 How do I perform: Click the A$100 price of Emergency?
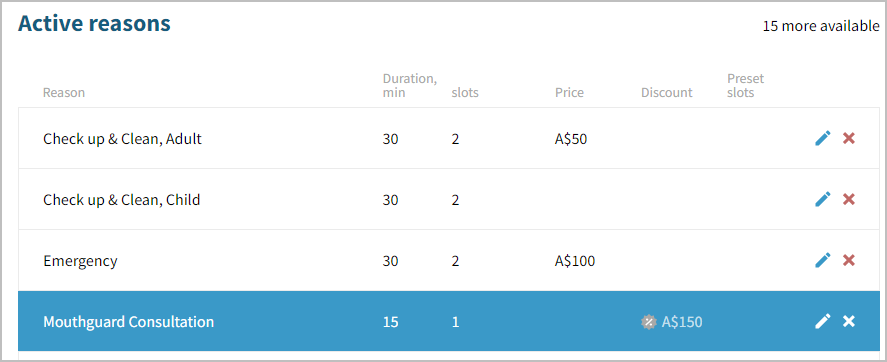click(x=575, y=261)
